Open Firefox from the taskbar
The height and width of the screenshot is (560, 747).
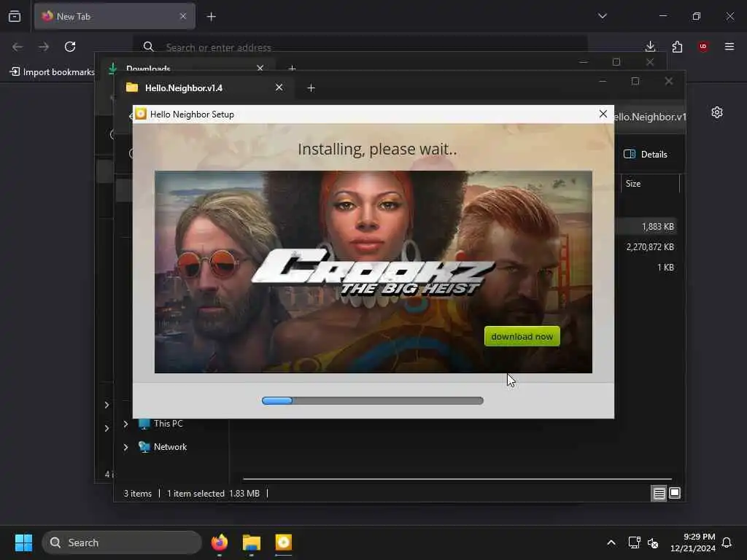tap(219, 542)
